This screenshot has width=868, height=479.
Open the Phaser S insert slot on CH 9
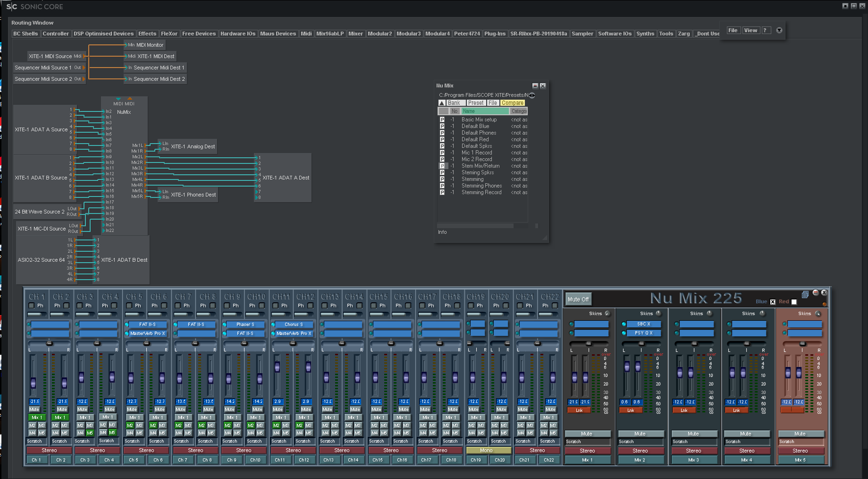click(245, 325)
